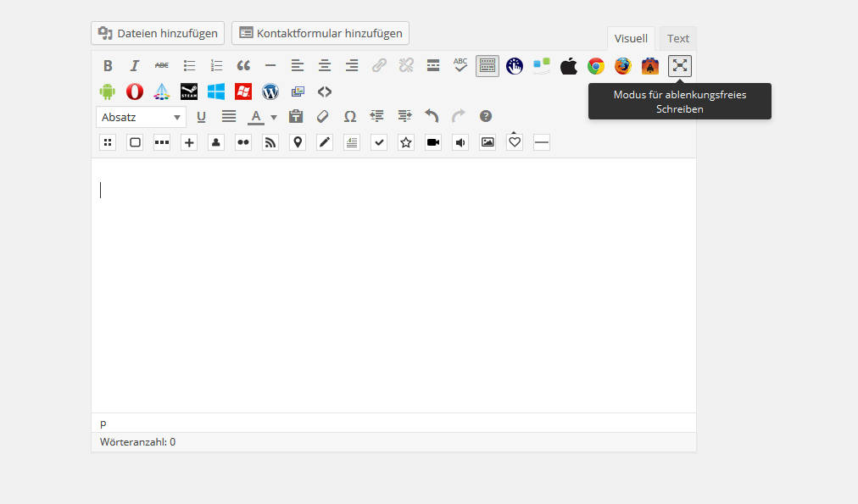The width and height of the screenshot is (858, 504).
Task: Open the Absatz paragraph format dropdown
Action: (x=141, y=117)
